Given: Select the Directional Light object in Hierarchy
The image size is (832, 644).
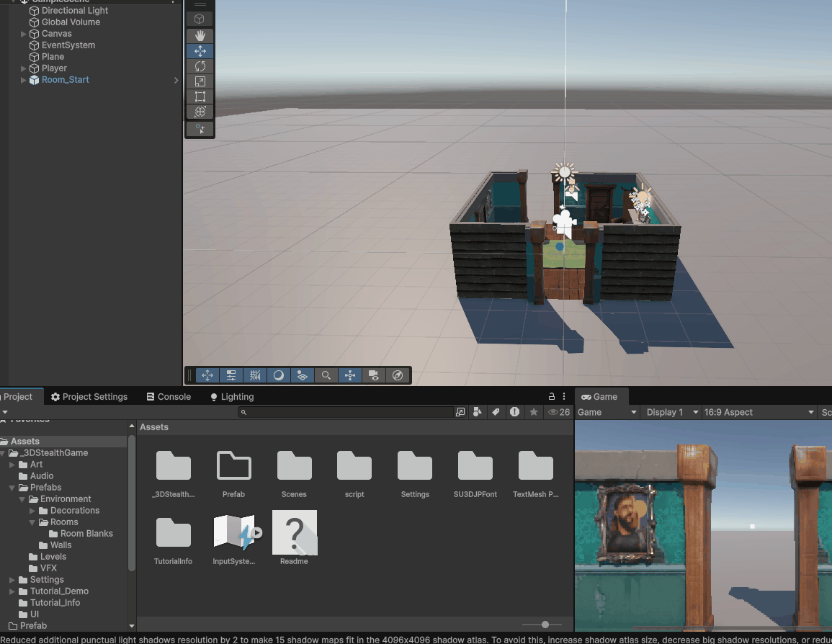Looking at the screenshot, I should click(x=75, y=11).
